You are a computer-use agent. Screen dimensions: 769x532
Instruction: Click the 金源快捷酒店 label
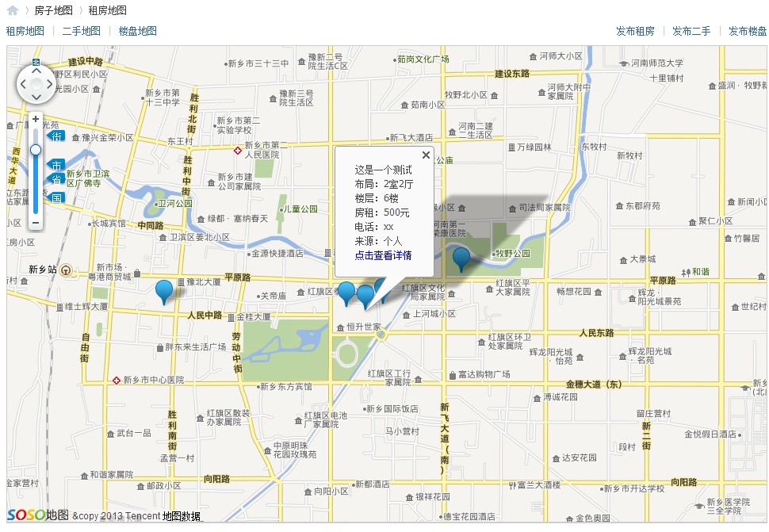pyautogui.click(x=277, y=254)
